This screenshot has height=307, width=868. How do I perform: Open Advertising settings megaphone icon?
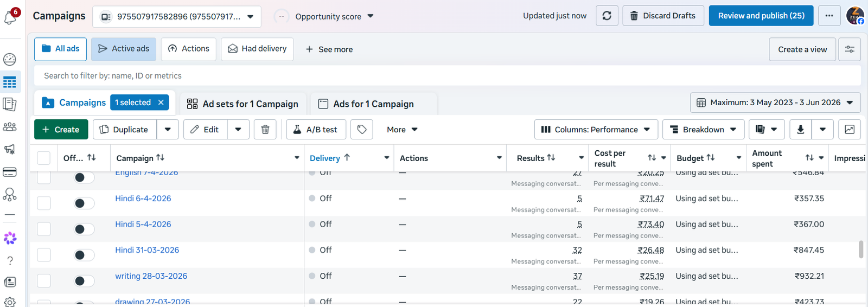click(10, 149)
